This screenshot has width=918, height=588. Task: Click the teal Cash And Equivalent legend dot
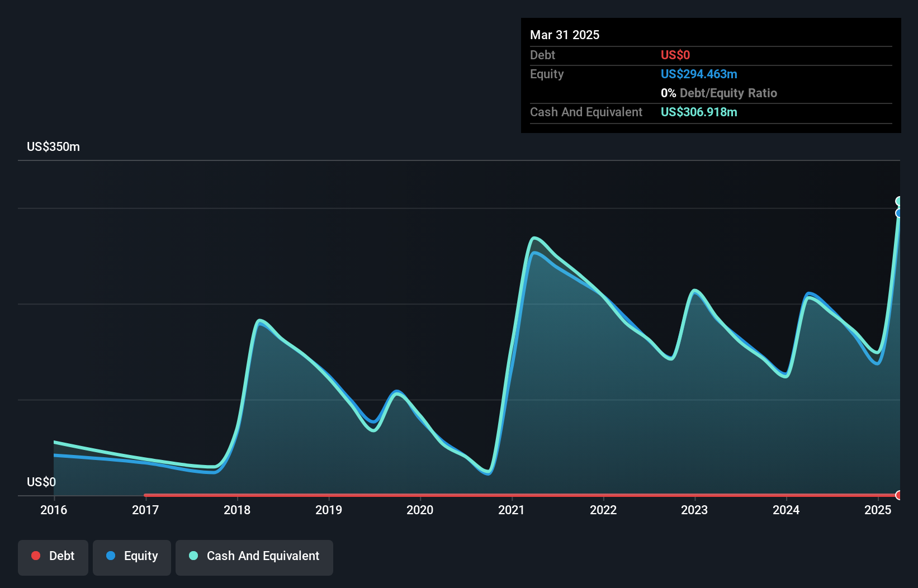pyautogui.click(x=193, y=556)
